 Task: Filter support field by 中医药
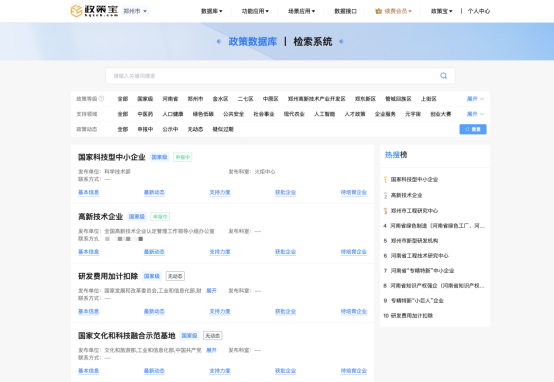point(145,114)
